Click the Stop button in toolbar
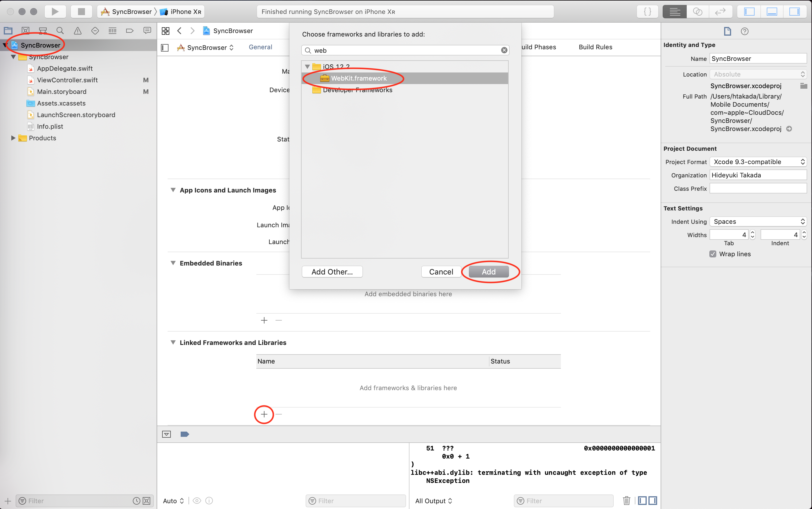 [81, 11]
